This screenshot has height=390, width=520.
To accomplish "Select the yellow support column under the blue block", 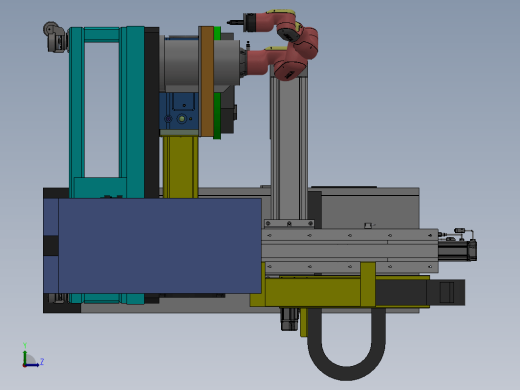I will [x=180, y=167].
